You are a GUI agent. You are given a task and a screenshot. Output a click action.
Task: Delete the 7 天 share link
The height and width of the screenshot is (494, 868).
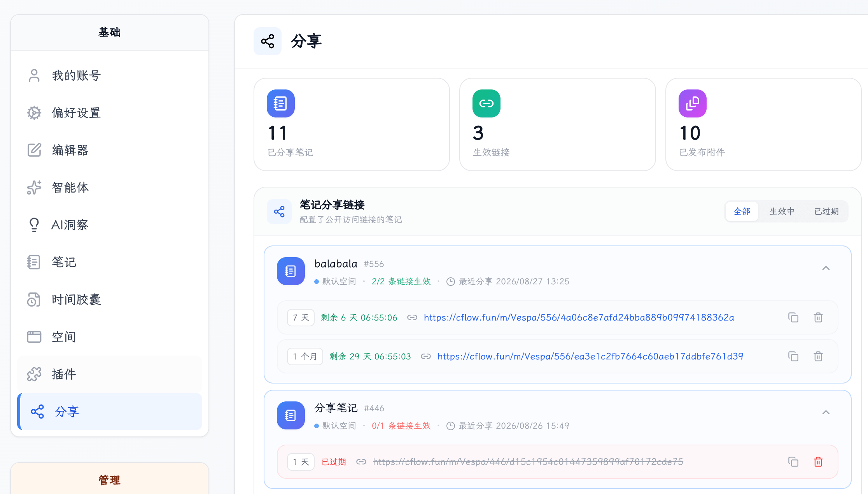coord(818,317)
